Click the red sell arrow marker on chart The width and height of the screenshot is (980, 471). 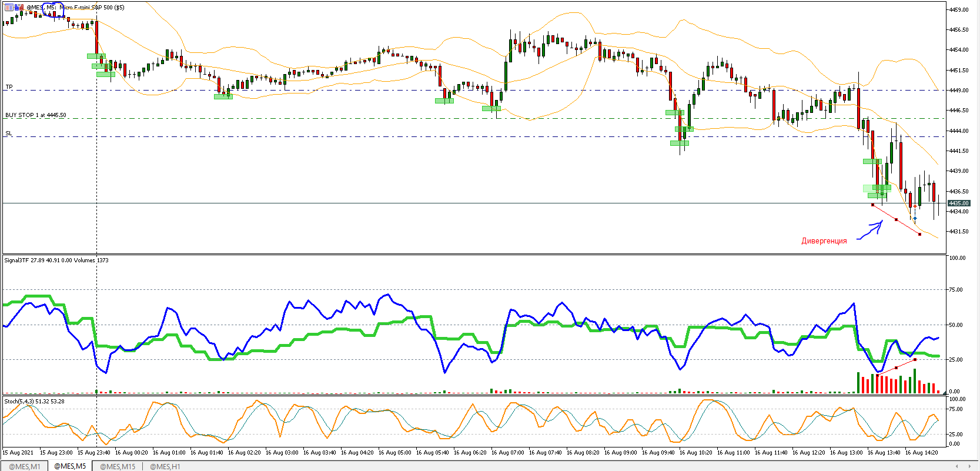(x=915, y=206)
